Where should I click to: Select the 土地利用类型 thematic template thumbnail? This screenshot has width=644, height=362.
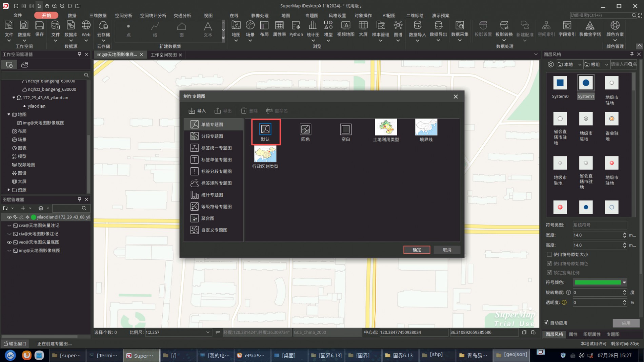(386, 127)
